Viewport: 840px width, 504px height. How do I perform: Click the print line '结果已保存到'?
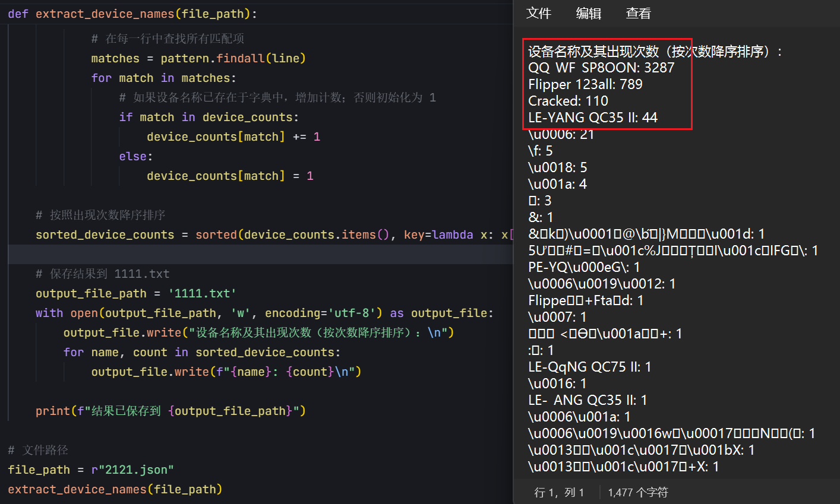[x=170, y=411]
